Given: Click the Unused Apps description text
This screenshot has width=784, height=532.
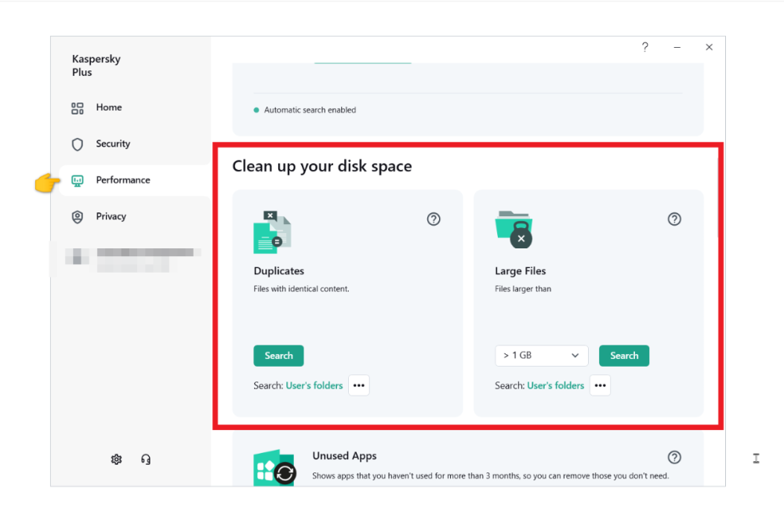Looking at the screenshot, I should coord(490,476).
